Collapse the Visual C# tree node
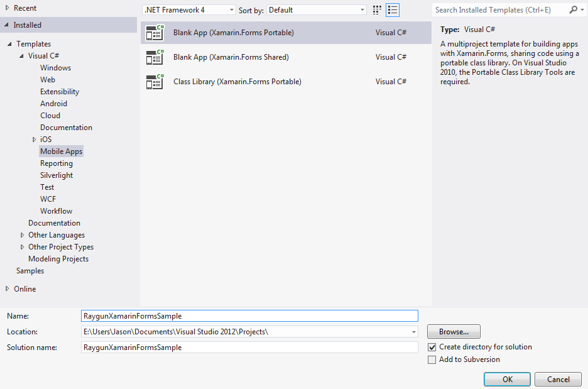Viewport: 588px width, 389px height. click(x=21, y=56)
